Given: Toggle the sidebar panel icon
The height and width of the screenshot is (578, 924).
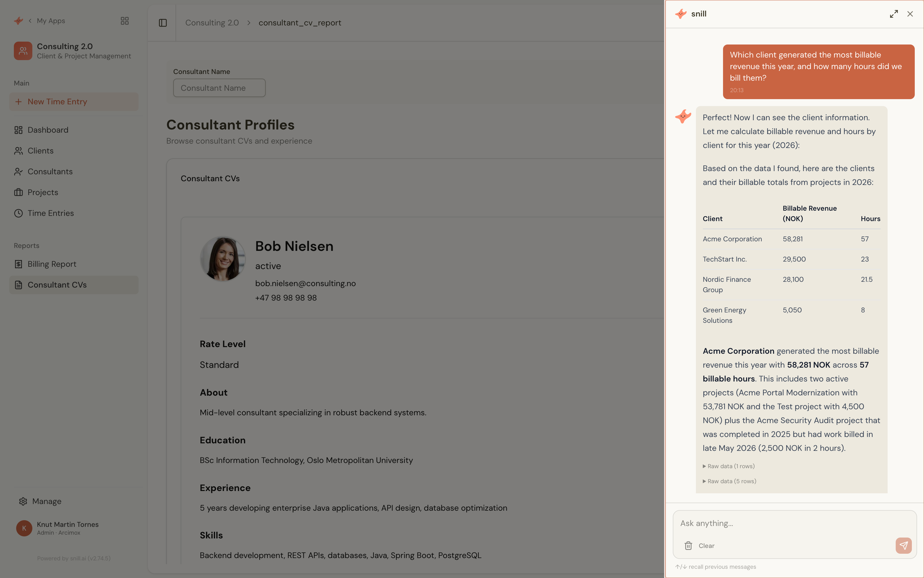Looking at the screenshot, I should point(163,23).
